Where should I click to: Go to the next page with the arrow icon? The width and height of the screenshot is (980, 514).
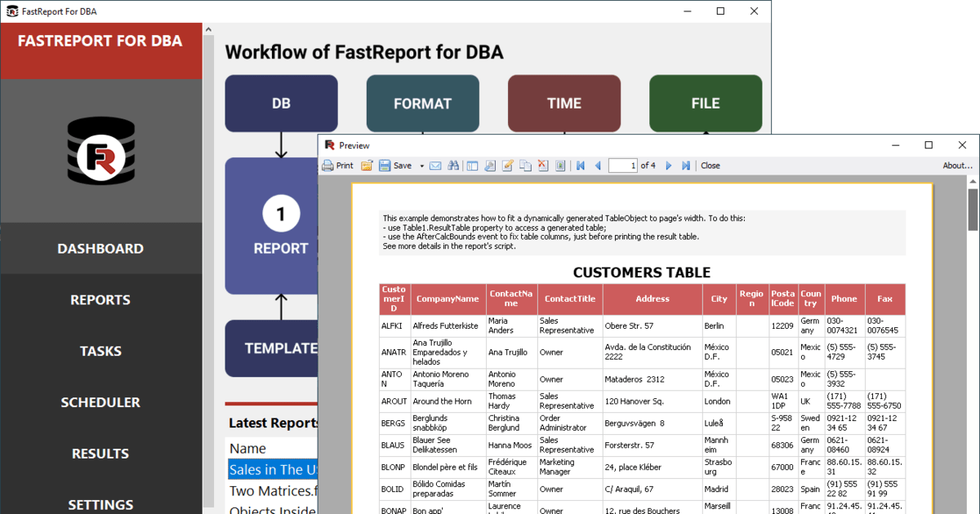pos(668,166)
